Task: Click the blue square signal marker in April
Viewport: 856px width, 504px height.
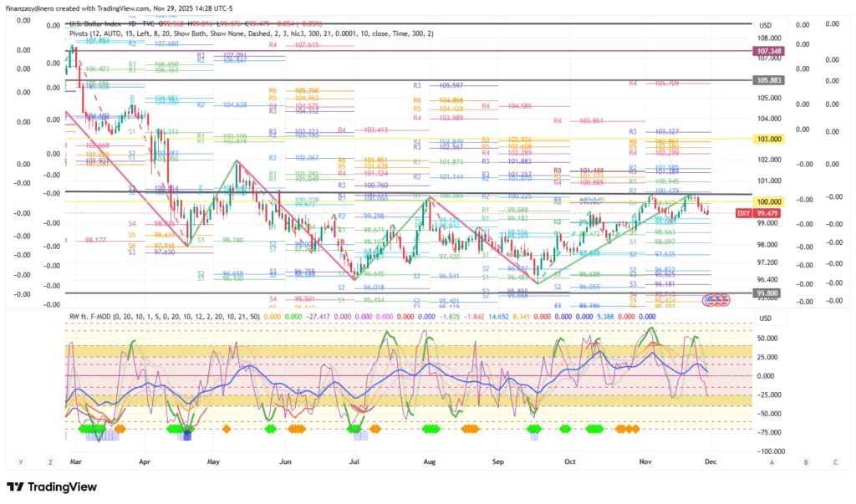Action: click(x=188, y=435)
